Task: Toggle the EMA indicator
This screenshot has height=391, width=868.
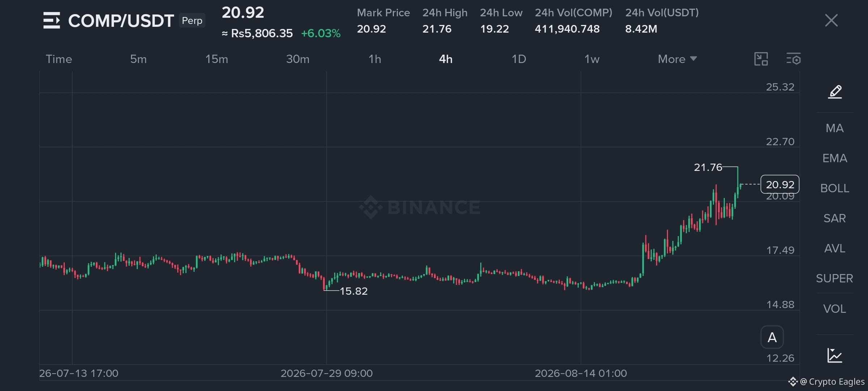Action: pyautogui.click(x=835, y=158)
